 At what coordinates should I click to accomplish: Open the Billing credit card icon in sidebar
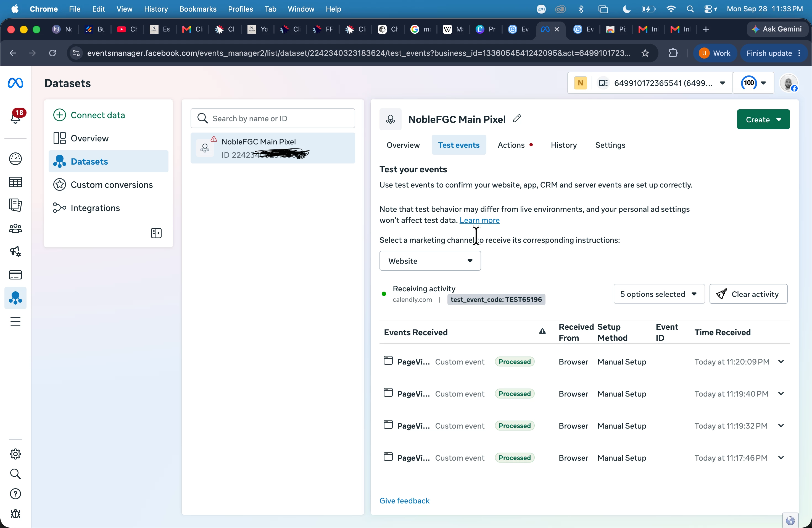coord(15,275)
